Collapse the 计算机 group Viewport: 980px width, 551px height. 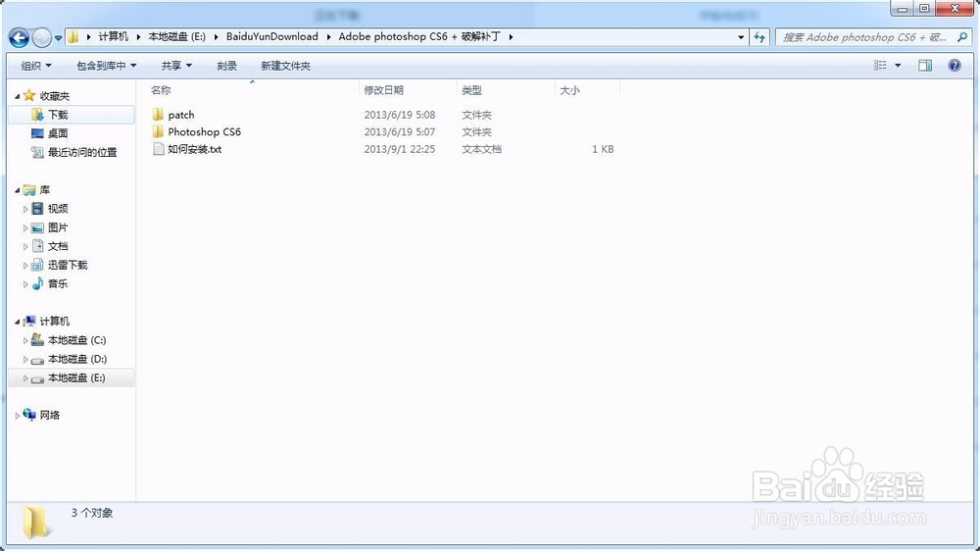(18, 322)
